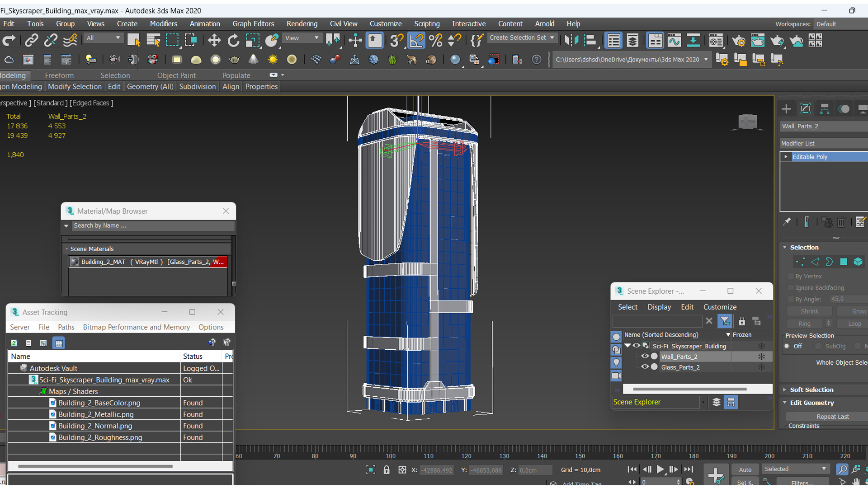Click Modify Selection ribbon button
This screenshot has width=868, height=488.
pos(75,86)
